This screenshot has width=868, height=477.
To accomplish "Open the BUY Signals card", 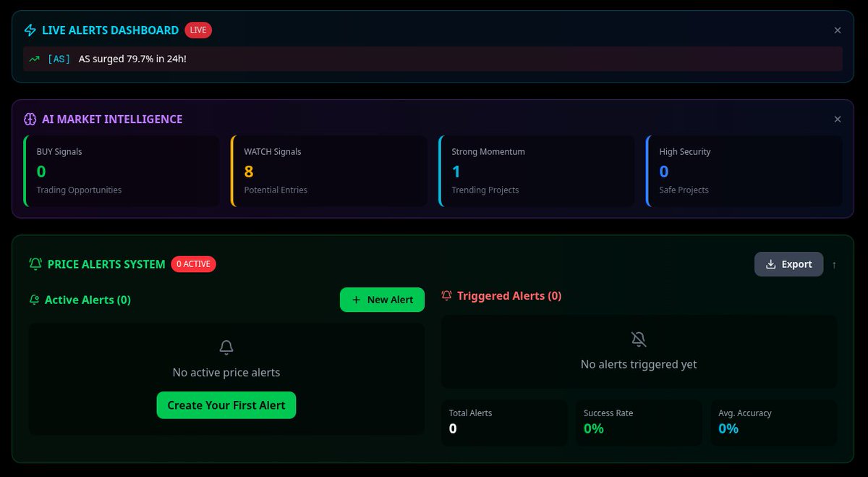I will [122, 172].
